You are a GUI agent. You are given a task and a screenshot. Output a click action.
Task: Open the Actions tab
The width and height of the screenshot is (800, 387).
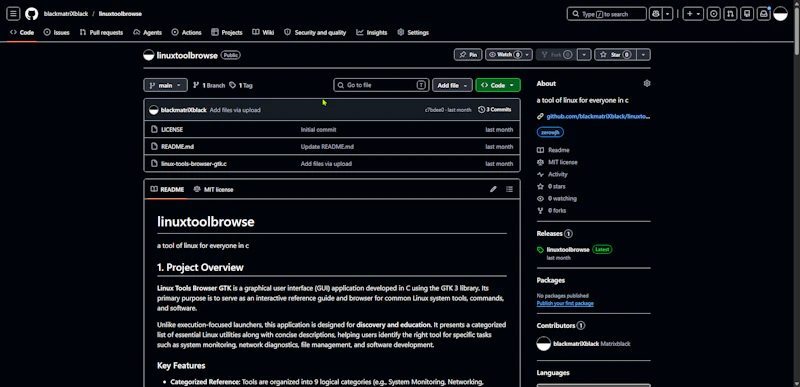tap(186, 32)
